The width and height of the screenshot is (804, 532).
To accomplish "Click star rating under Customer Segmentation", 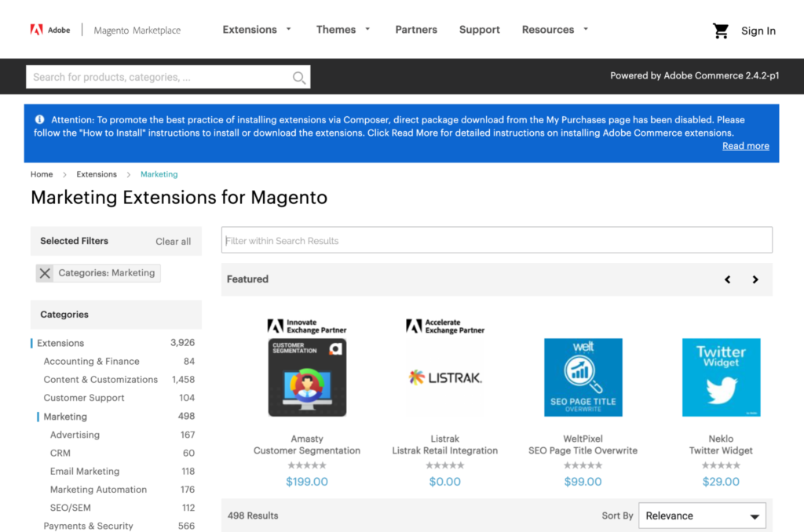I will click(x=307, y=465).
